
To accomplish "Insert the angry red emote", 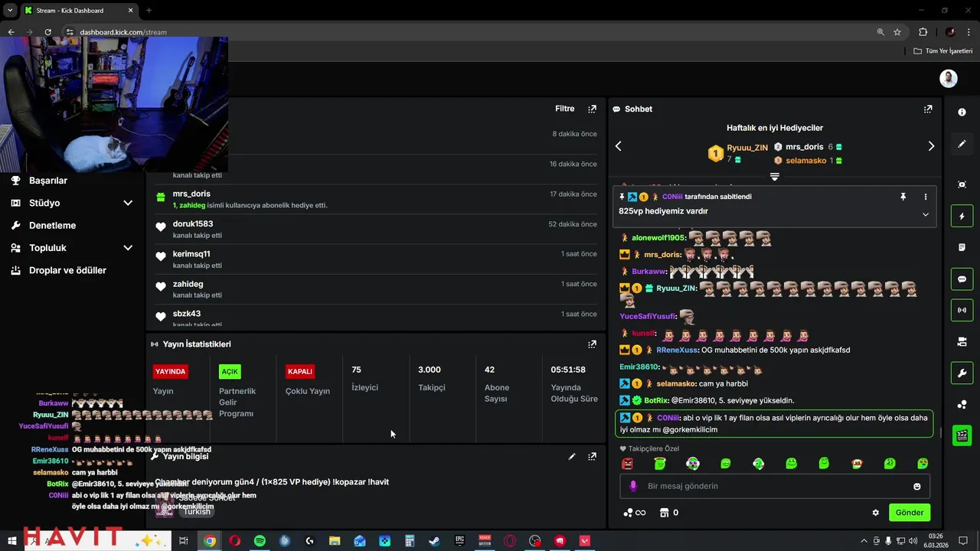I will tap(628, 464).
